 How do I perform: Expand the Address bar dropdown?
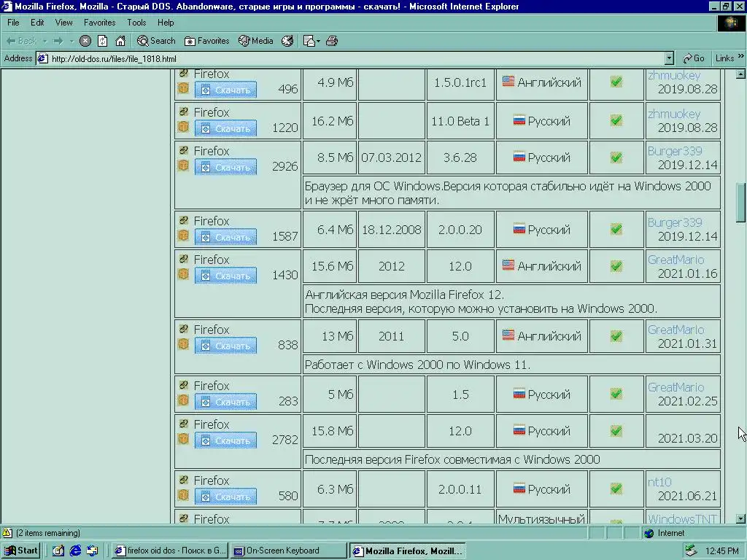click(x=670, y=58)
